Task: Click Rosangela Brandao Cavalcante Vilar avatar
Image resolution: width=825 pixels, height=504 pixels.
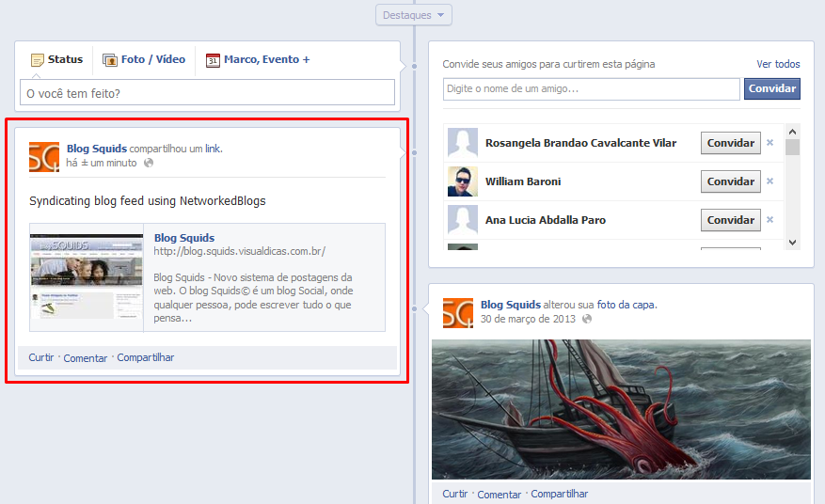Action: 463,143
